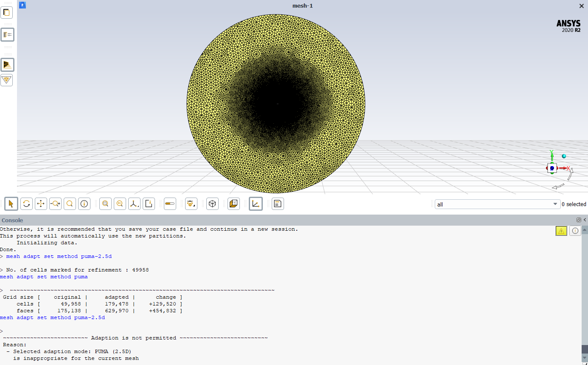Click the zoom back to previous view icon

pyautogui.click(x=120, y=204)
